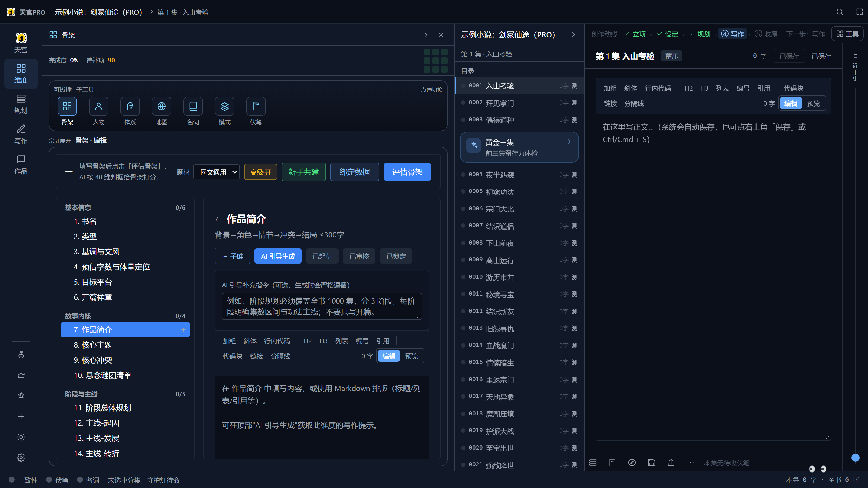Collapse the skeleton hint with minus icon
Screen dimensions: 868x488
tap(69, 172)
